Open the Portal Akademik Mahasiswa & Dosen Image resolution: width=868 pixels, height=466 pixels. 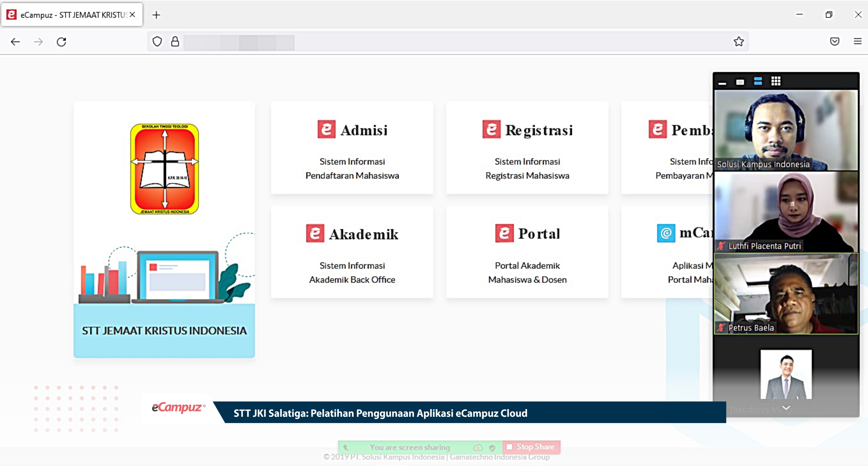tap(527, 252)
